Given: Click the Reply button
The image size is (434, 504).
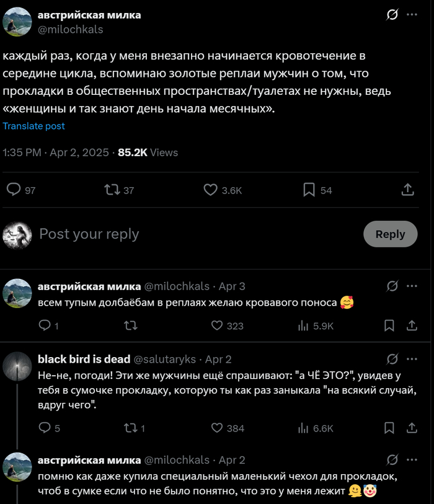Looking at the screenshot, I should point(390,234).
